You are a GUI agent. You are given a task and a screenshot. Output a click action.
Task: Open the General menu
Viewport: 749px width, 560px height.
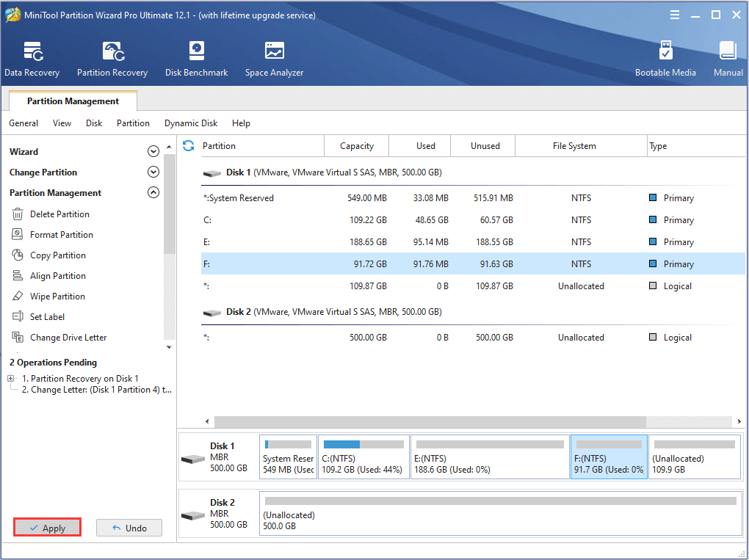(23, 123)
